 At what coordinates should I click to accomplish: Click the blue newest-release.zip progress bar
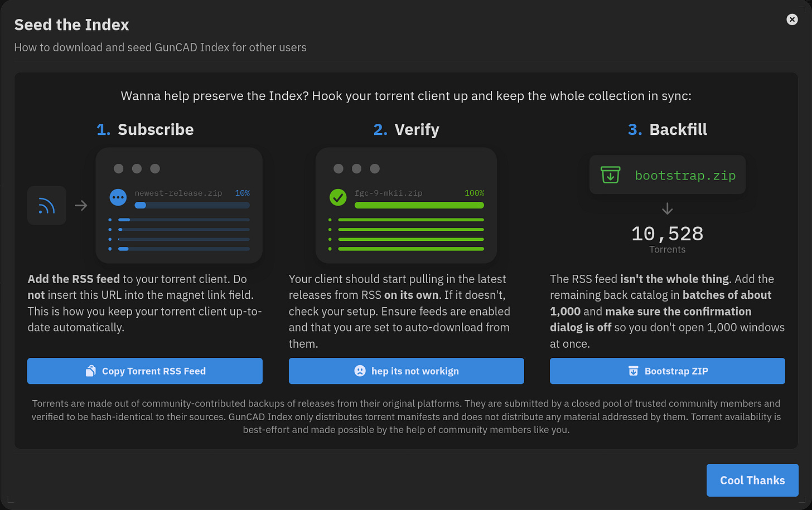tap(192, 205)
